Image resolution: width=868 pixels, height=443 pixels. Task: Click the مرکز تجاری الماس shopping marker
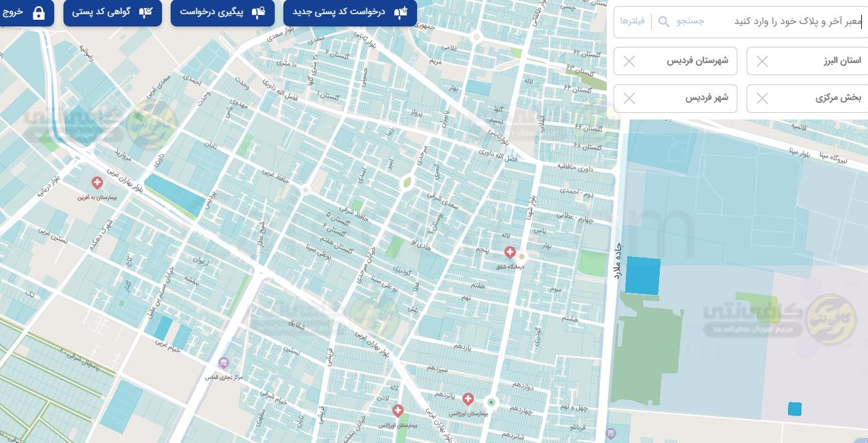pyautogui.click(x=224, y=363)
